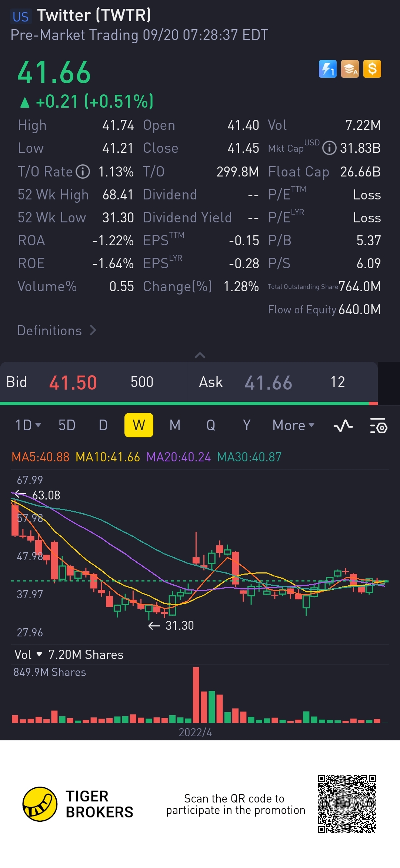This screenshot has height=868, width=400.
Task: Tap the 52 Wk Low value 31.30
Action: [x=118, y=218]
